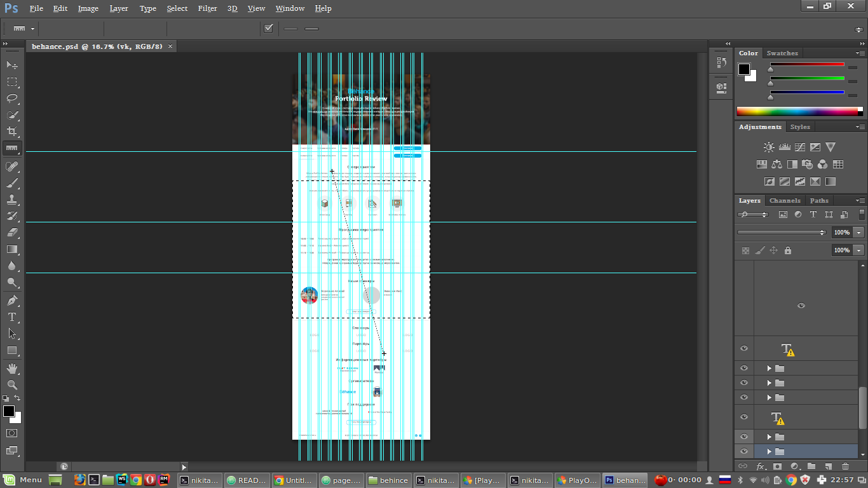
Task: Switch to the Channels tab
Action: click(785, 200)
